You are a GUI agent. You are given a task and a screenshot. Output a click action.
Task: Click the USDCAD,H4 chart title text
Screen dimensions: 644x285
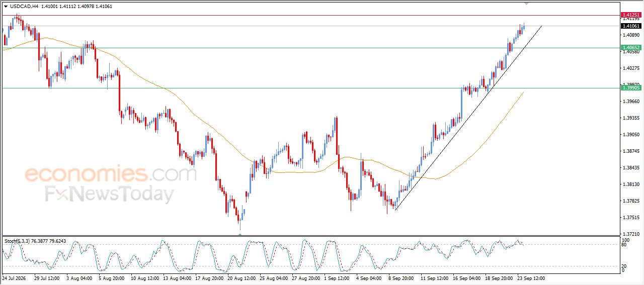pyautogui.click(x=24, y=6)
